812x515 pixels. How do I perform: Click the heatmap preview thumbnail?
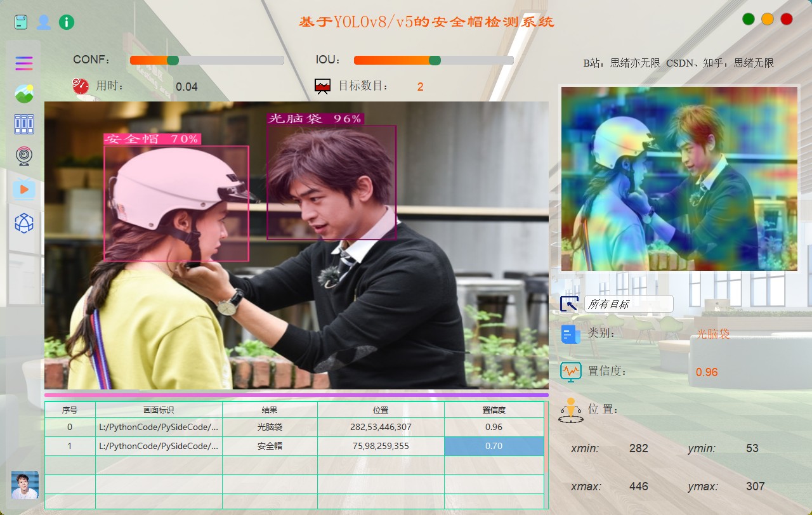(679, 179)
